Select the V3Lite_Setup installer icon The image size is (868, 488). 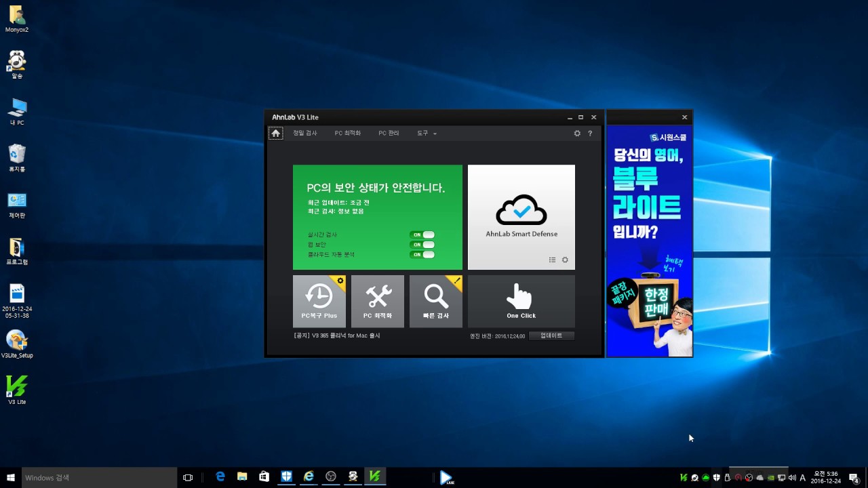coord(17,344)
